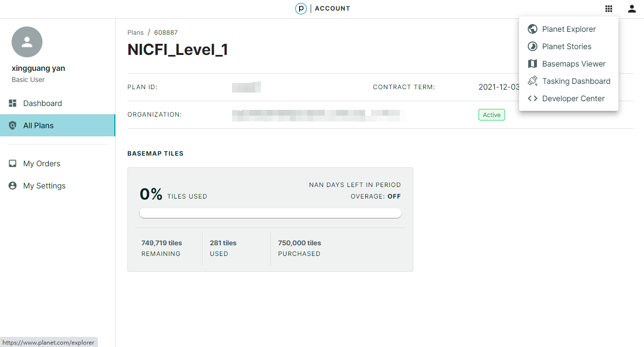Click the 750,000 tiles purchased value

(300, 243)
